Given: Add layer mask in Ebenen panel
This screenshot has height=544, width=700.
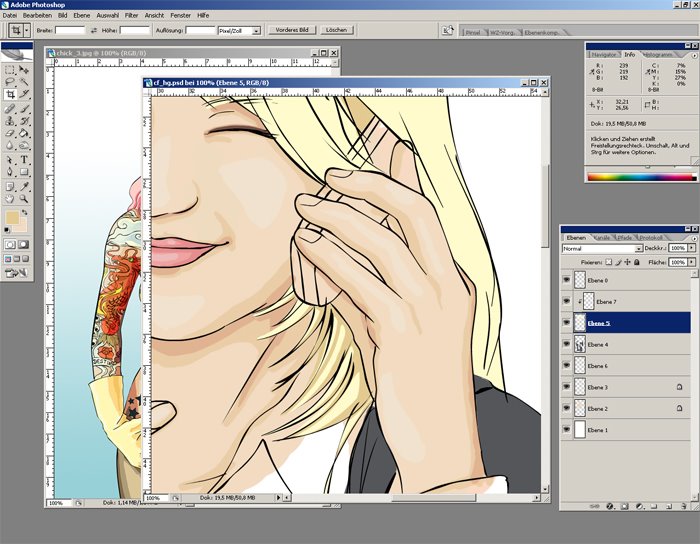Looking at the screenshot, I should point(625,507).
